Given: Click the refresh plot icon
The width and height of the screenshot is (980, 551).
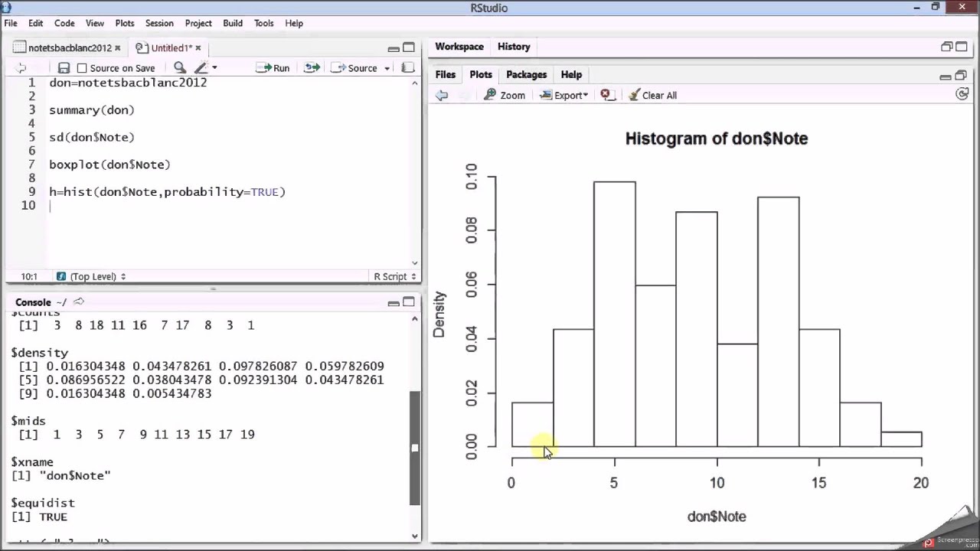Looking at the screenshot, I should (x=962, y=94).
